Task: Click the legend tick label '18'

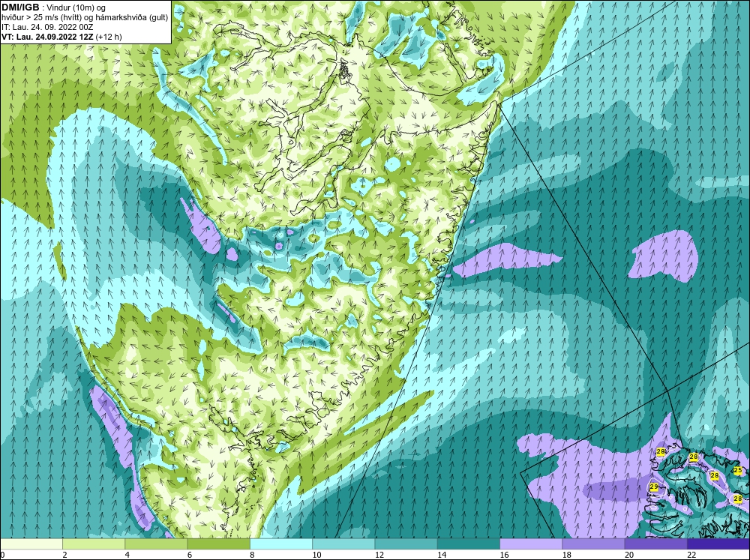Action: click(x=566, y=555)
